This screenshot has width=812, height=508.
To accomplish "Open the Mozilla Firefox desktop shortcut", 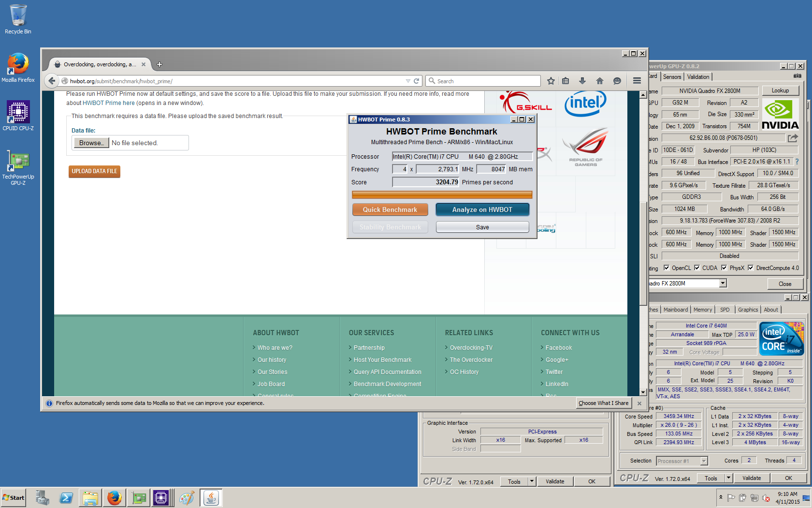I will tap(18, 68).
